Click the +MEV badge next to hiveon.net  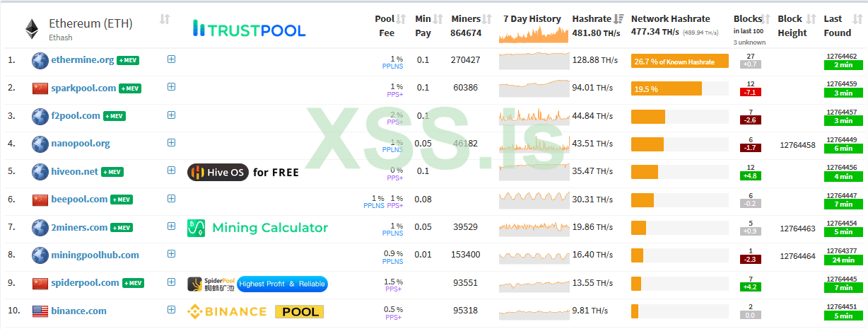[112, 172]
